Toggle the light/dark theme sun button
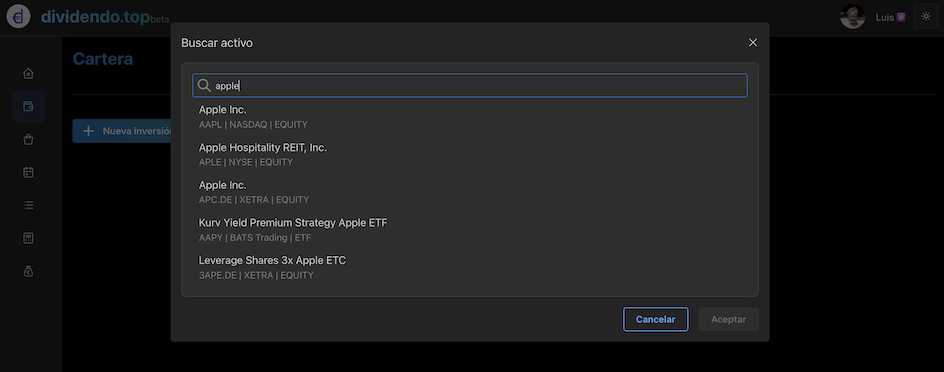944x372 pixels. [x=926, y=17]
